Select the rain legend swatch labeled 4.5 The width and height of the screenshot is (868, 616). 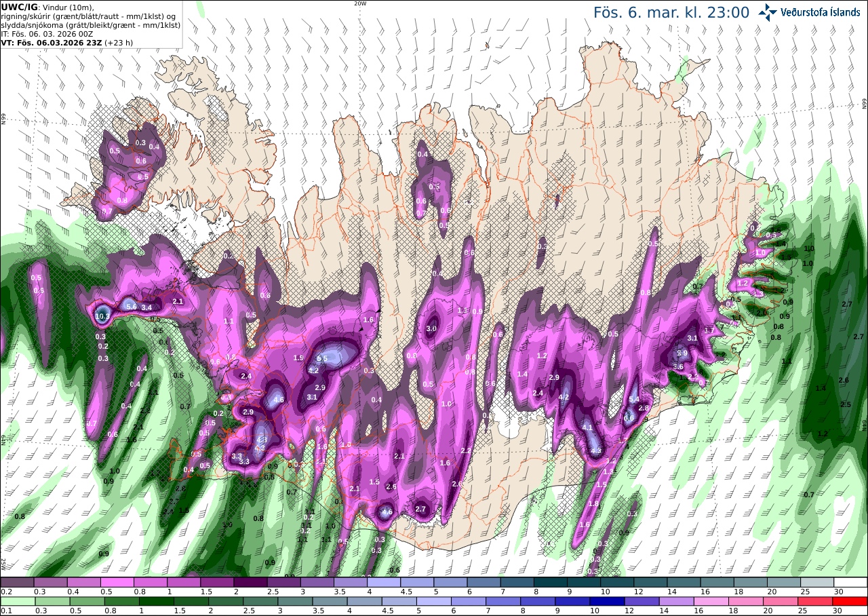399,601
